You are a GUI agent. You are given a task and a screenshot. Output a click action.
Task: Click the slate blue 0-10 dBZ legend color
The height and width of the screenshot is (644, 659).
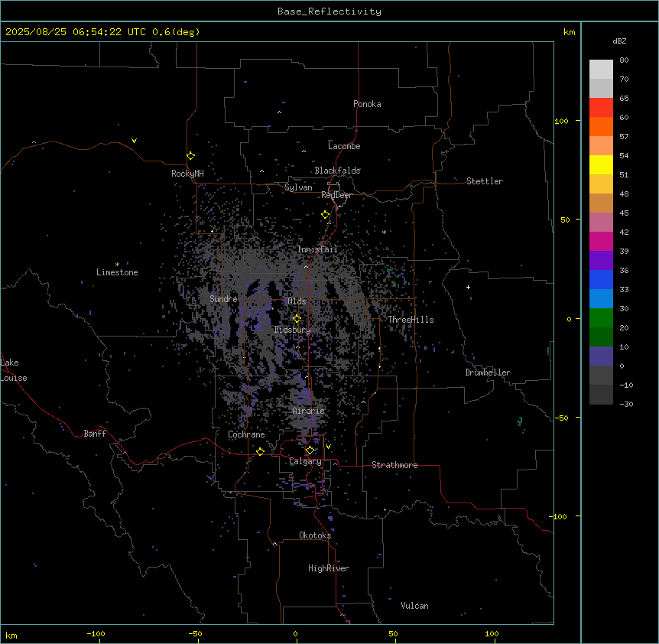[601, 356]
